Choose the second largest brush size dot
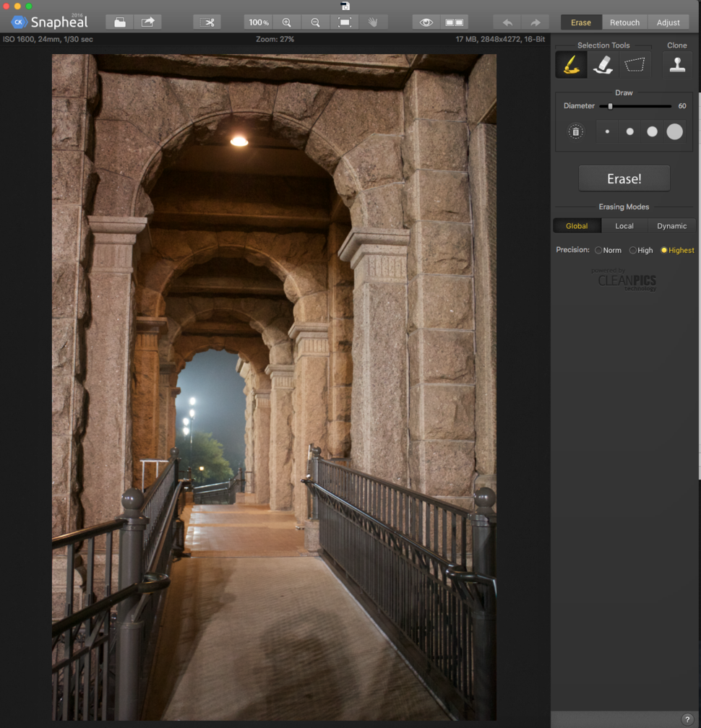The height and width of the screenshot is (728, 701). (653, 132)
